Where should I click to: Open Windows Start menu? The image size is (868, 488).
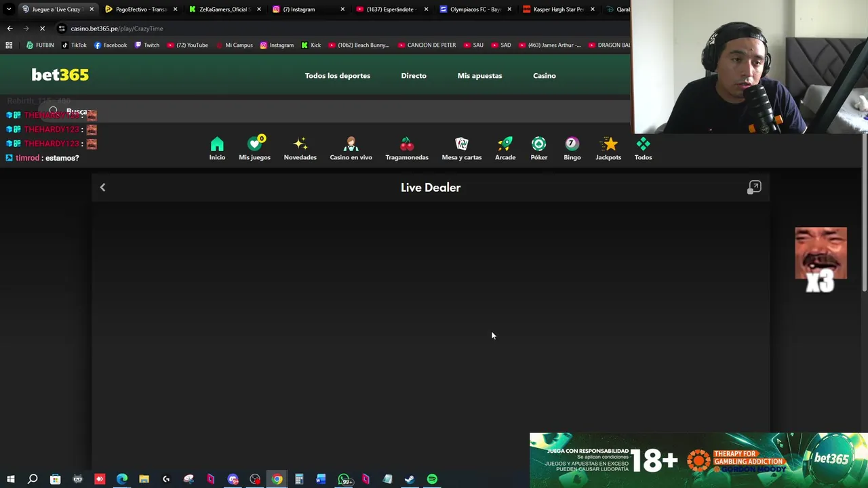pos(10,480)
